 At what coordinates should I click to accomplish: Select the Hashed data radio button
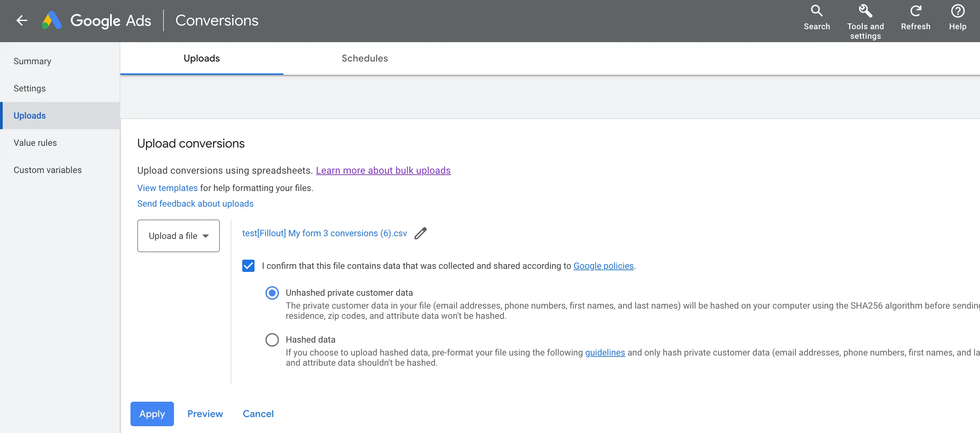click(x=272, y=340)
